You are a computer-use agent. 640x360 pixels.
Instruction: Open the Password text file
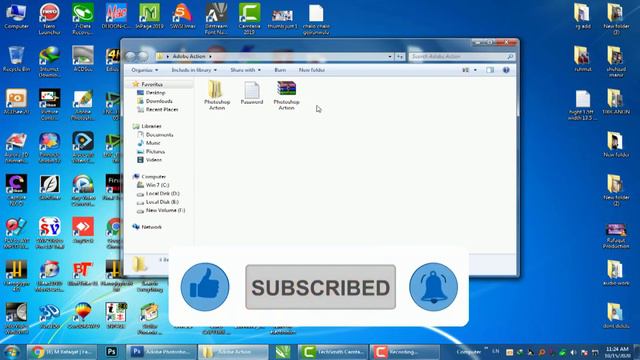click(251, 93)
